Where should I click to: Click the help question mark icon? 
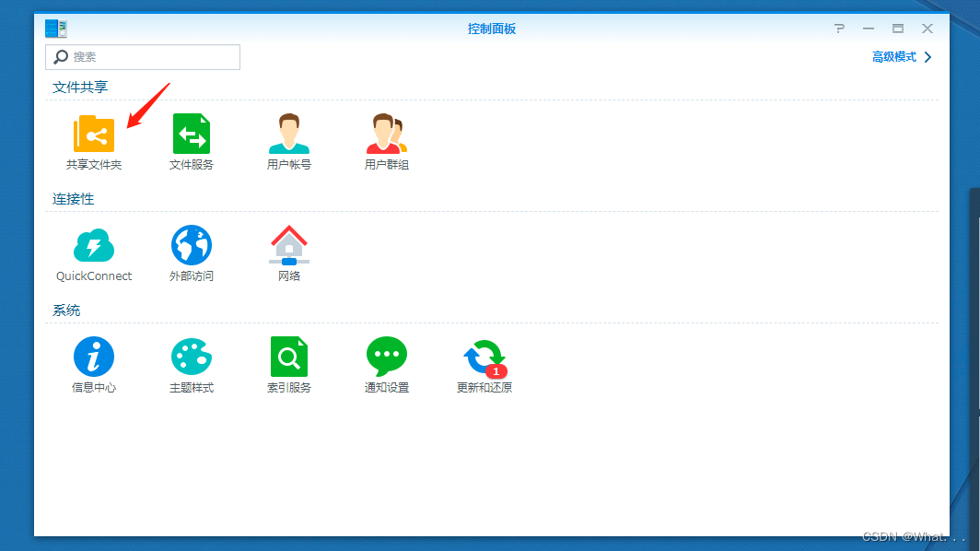[x=839, y=28]
